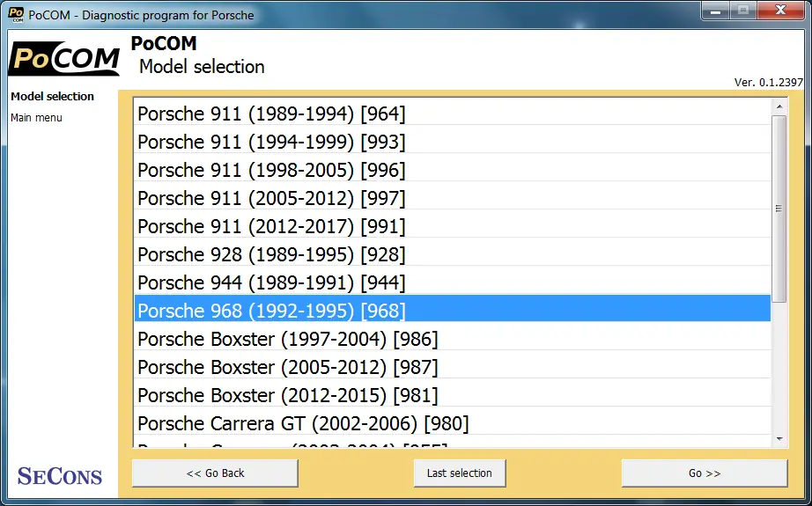This screenshot has width=812, height=506.
Task: Click the PoCOM title bar app icon
Action: coord(16,14)
